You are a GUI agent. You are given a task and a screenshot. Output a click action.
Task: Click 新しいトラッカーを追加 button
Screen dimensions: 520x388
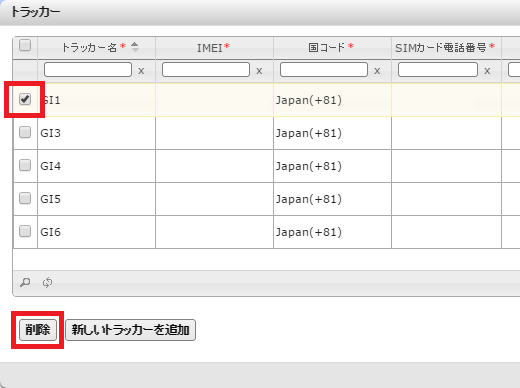click(x=130, y=330)
